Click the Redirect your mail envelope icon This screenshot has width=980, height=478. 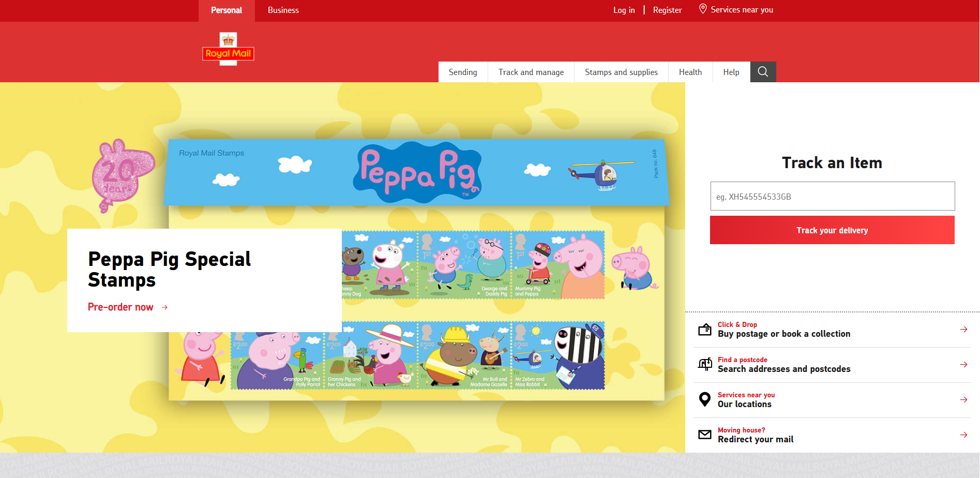pyautogui.click(x=705, y=435)
